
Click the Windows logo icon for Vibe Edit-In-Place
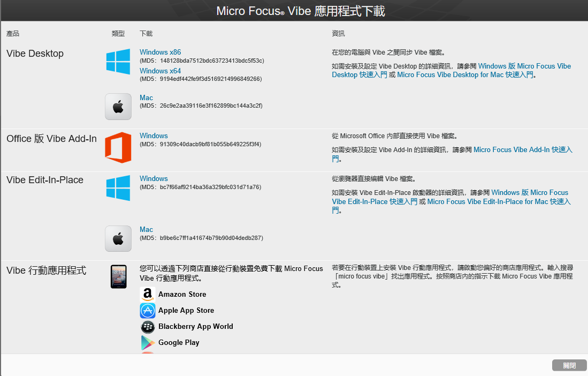118,187
